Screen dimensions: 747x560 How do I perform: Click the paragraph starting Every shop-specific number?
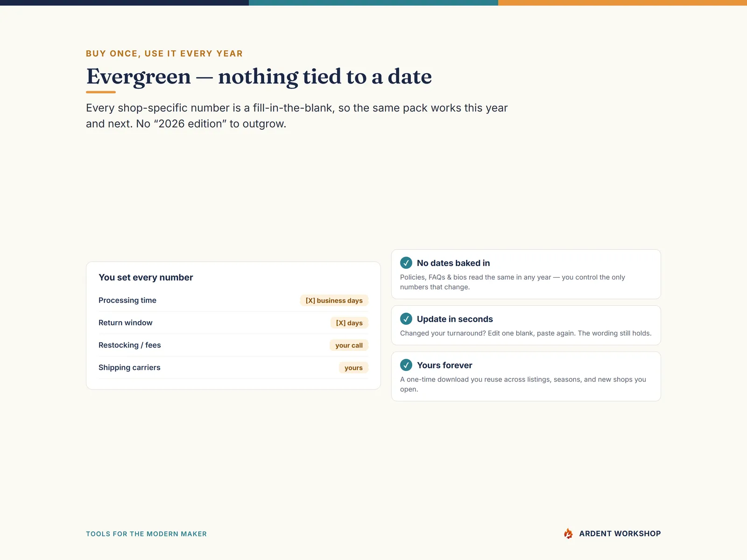point(296,116)
